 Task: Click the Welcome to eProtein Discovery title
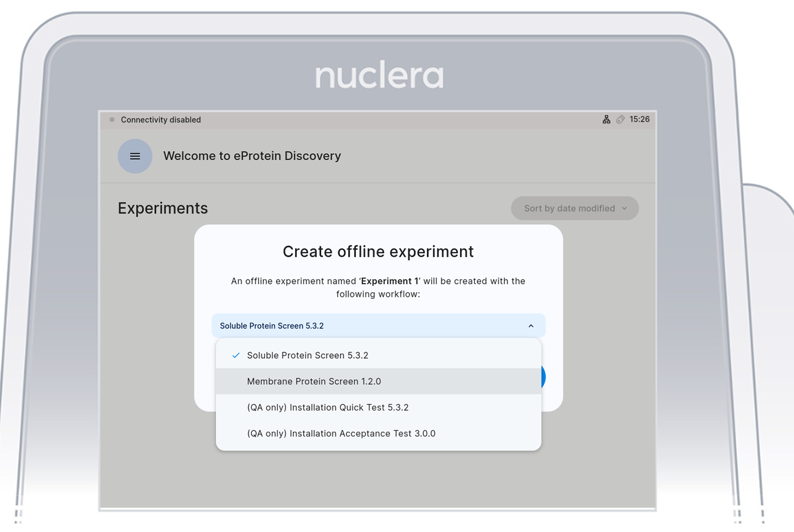[x=252, y=156]
